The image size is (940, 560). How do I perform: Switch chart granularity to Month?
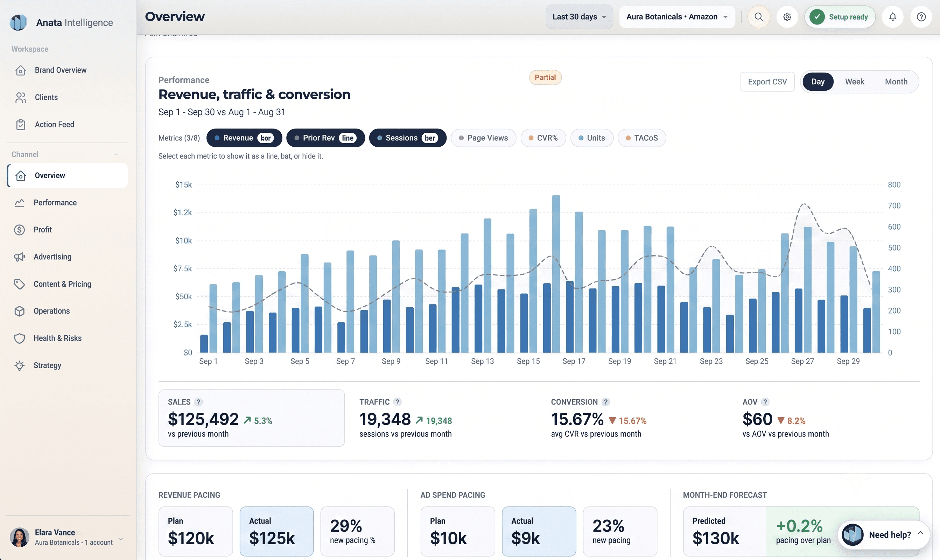click(x=896, y=82)
